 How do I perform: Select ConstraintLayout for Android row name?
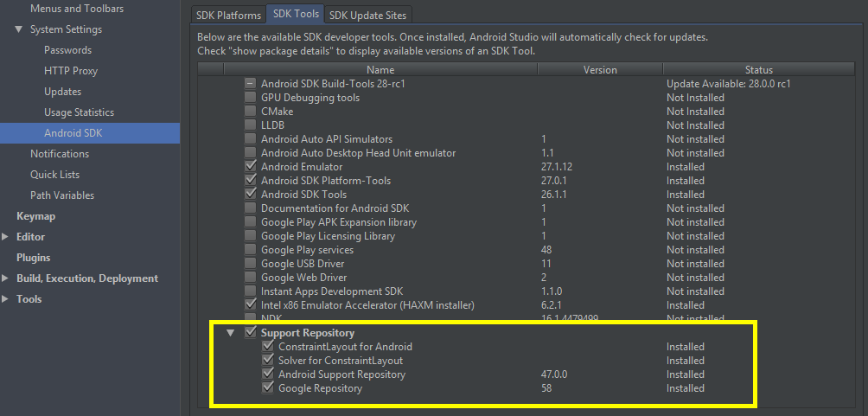tap(346, 347)
